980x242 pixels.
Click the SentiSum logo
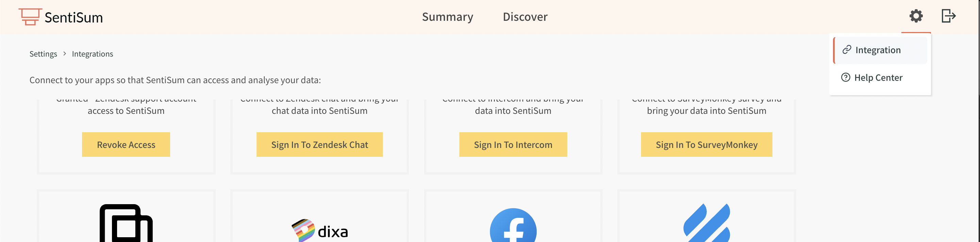tap(61, 17)
